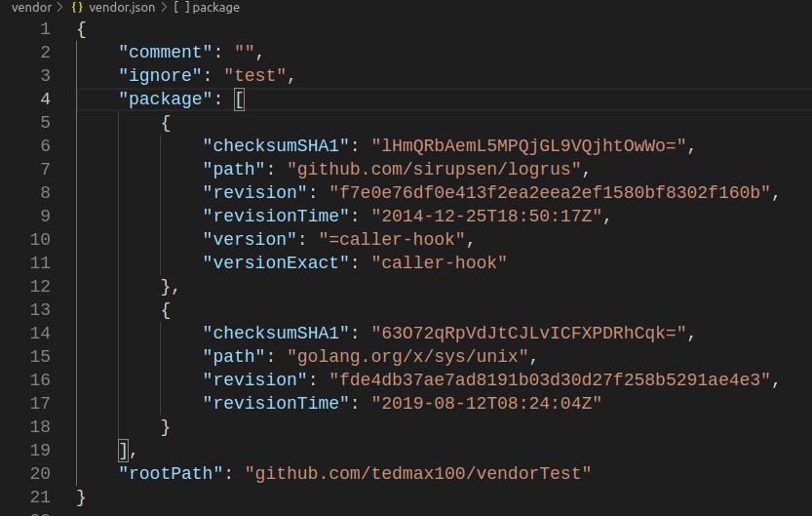Click the "test" string value
Screen dimensions: 812x516
[253, 75]
